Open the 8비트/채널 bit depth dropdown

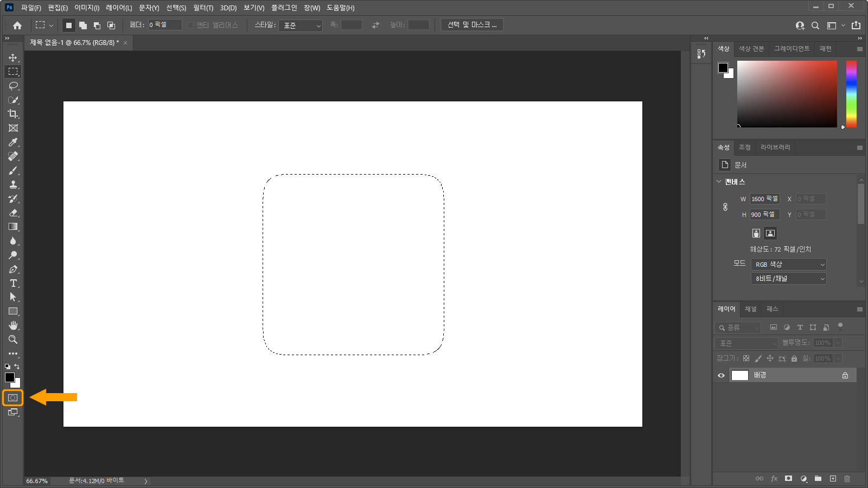788,278
